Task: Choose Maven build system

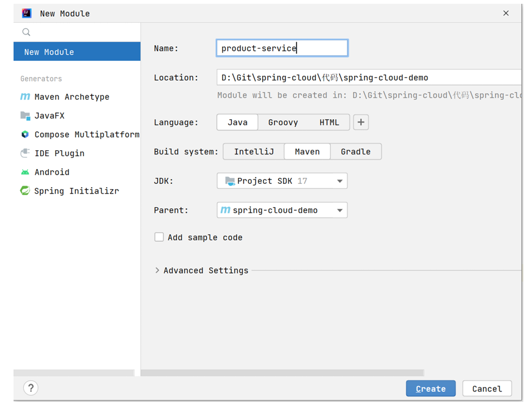Action: point(307,151)
